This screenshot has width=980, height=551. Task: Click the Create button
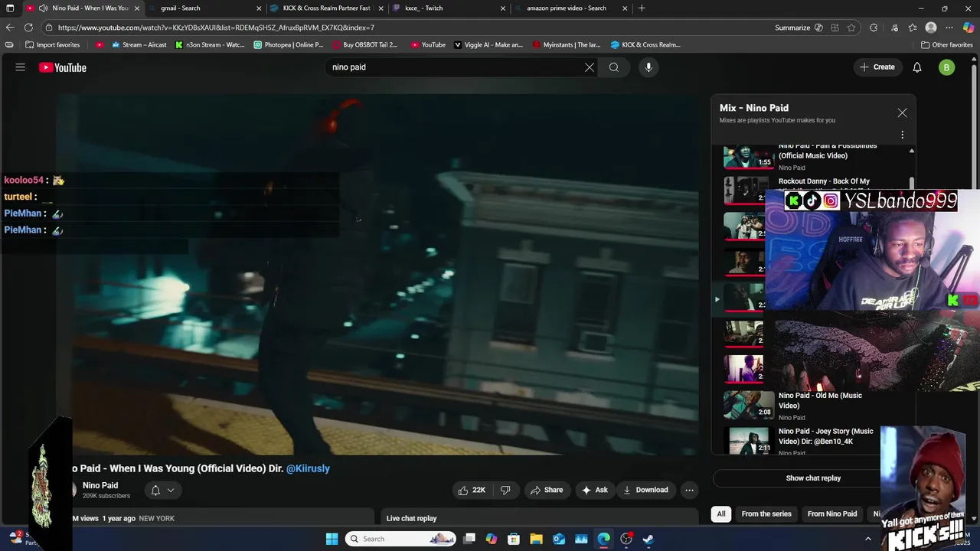coord(877,67)
